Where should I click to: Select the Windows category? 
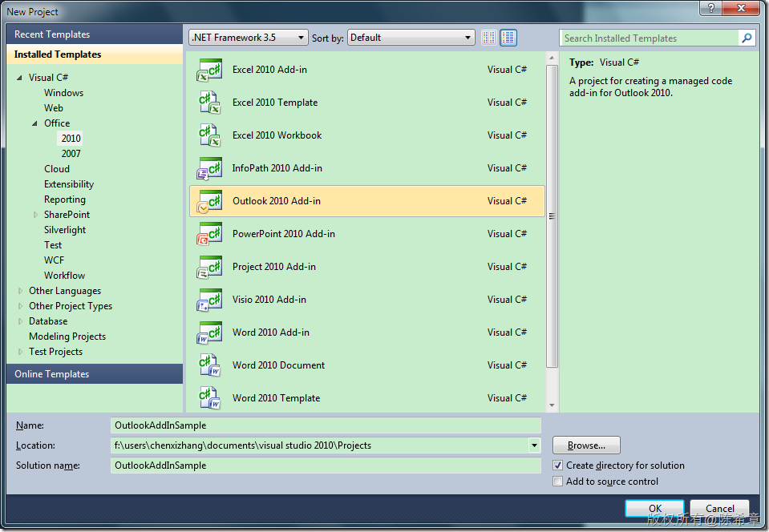coord(64,93)
